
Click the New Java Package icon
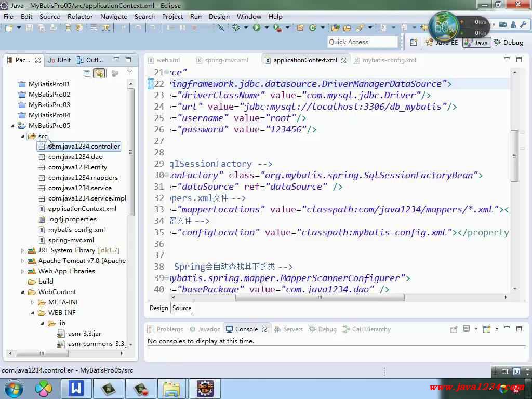pyautogui.click(x=300, y=28)
